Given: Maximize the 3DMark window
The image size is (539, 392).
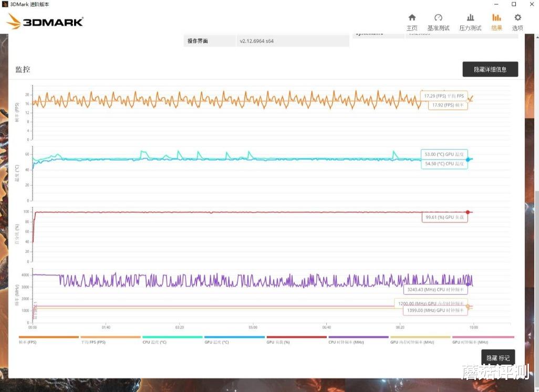Looking at the screenshot, I should click(x=514, y=4).
